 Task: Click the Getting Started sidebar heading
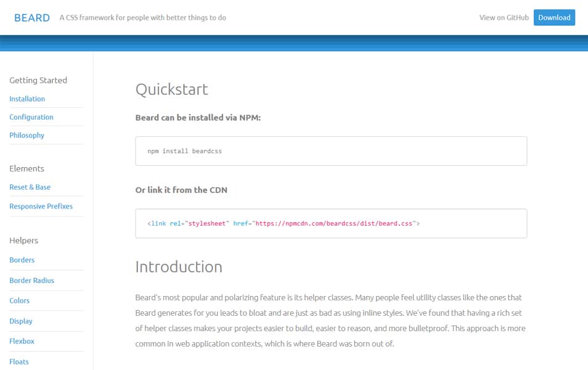(x=38, y=80)
